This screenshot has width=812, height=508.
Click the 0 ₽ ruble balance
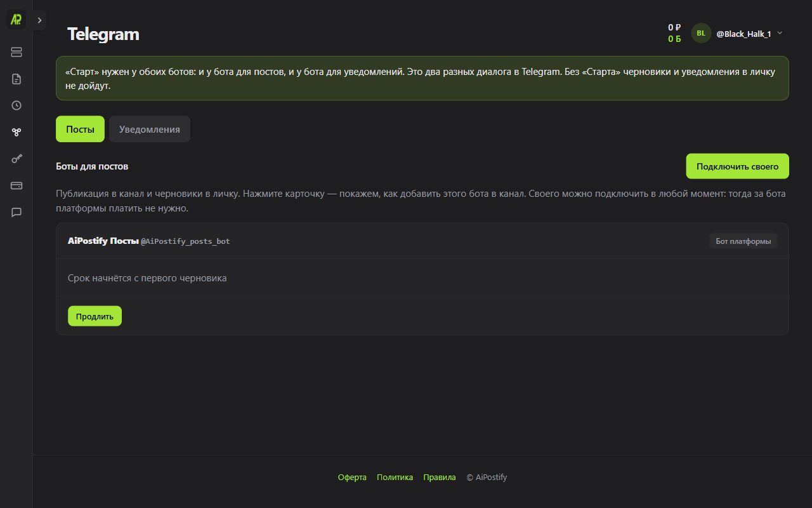(674, 27)
